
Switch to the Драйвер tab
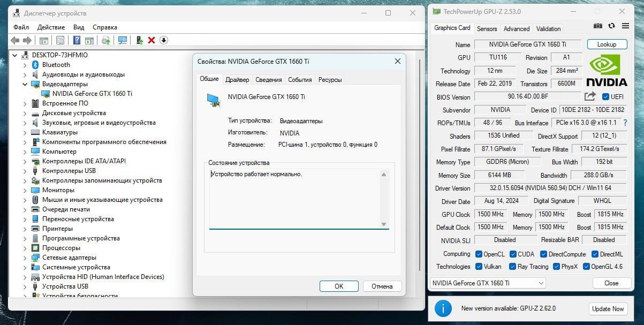pos(237,80)
